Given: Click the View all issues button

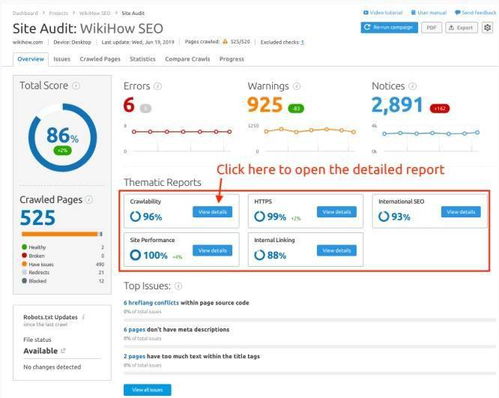Looking at the screenshot, I should click(147, 390).
